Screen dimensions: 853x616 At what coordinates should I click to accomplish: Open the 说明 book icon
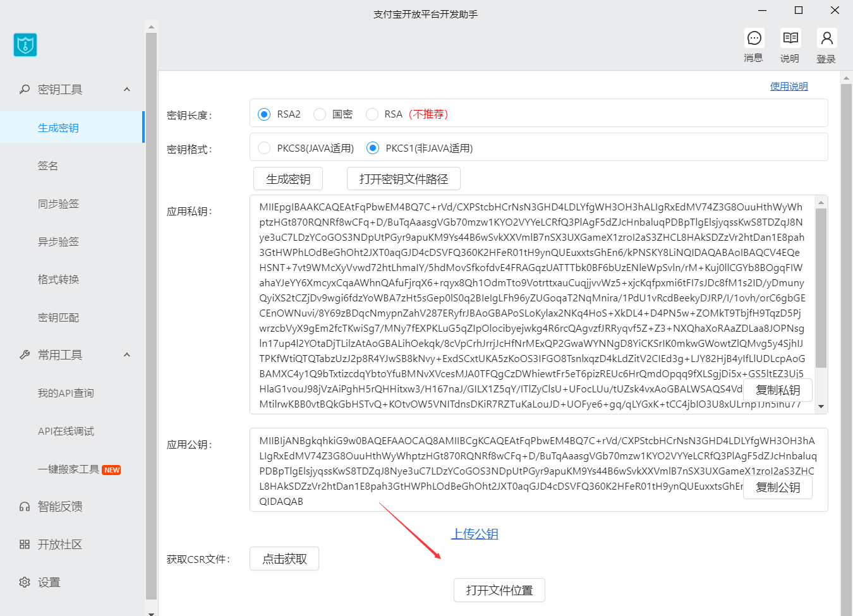point(790,39)
